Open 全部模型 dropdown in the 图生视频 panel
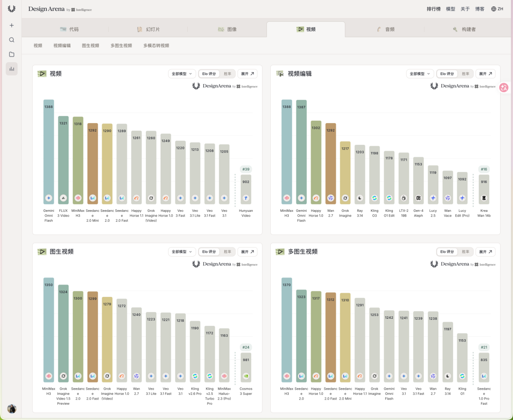The height and width of the screenshot is (420, 513). pos(182,252)
